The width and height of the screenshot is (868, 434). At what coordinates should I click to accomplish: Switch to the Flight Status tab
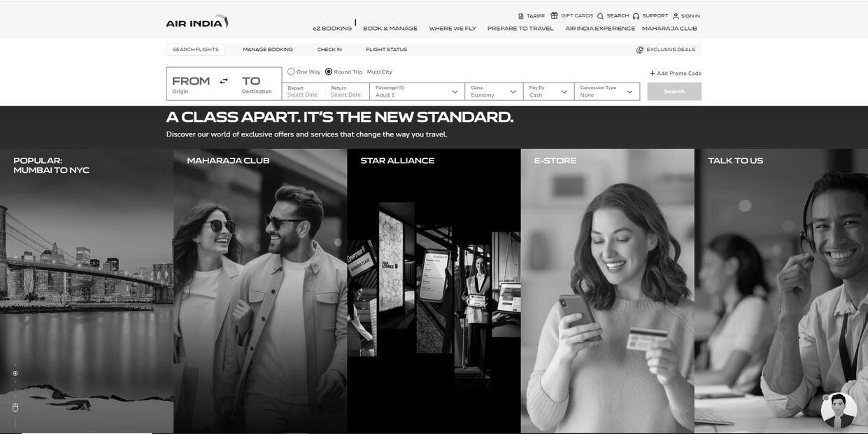(386, 50)
